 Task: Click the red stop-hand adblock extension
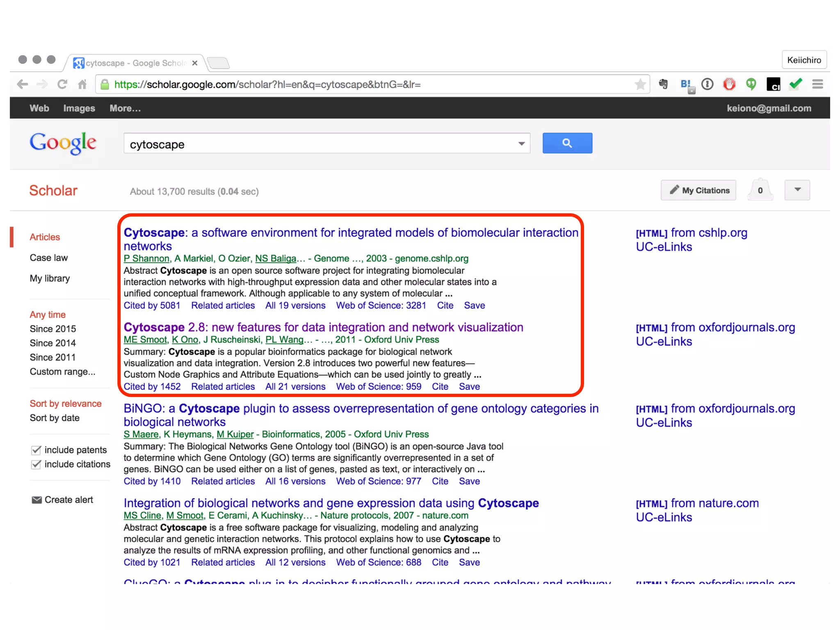tap(729, 84)
